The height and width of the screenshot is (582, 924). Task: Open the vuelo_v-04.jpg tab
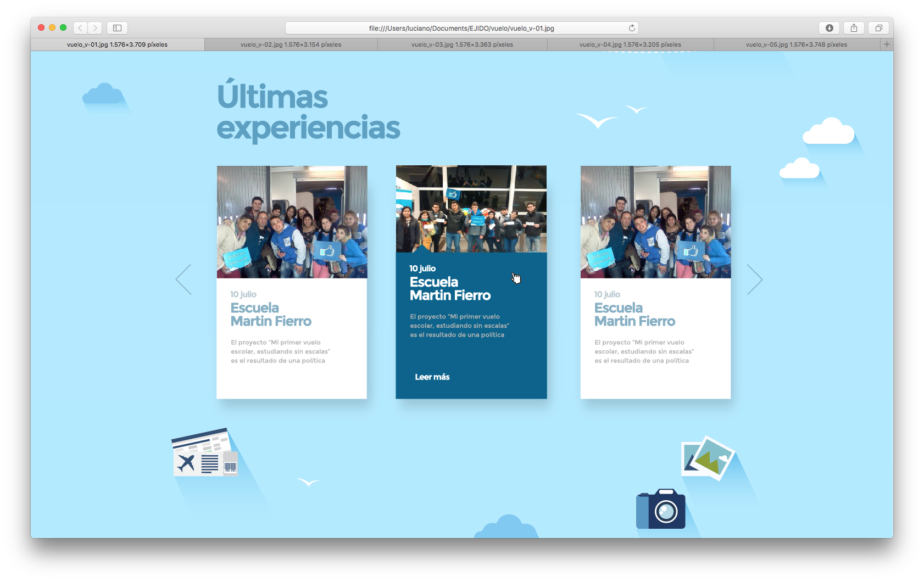pyautogui.click(x=630, y=44)
